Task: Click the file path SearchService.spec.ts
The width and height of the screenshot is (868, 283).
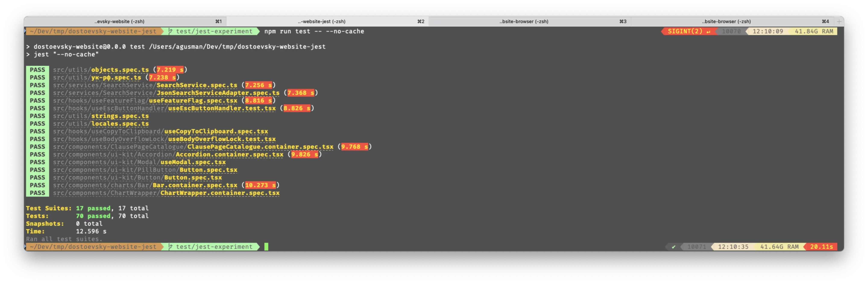Action: (x=145, y=85)
